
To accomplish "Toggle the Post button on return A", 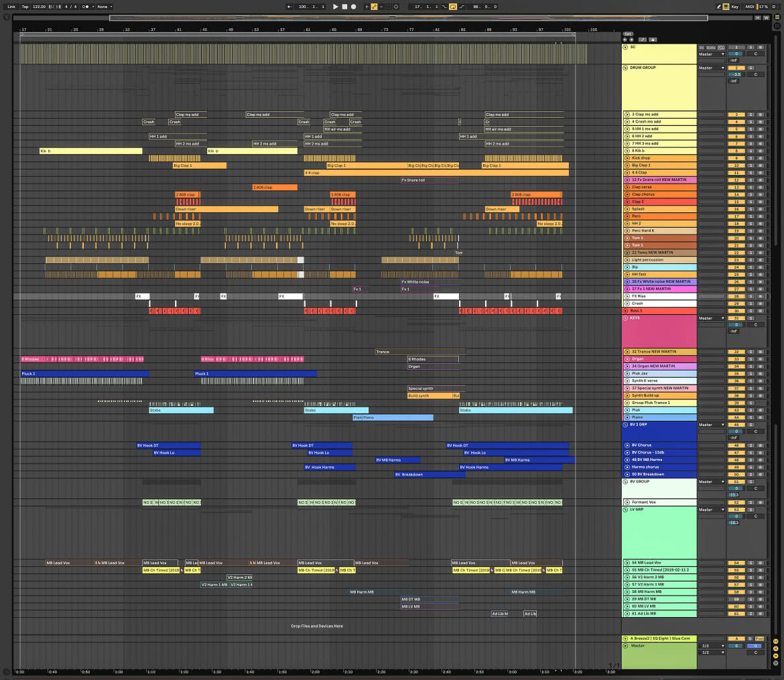I will [x=759, y=639].
